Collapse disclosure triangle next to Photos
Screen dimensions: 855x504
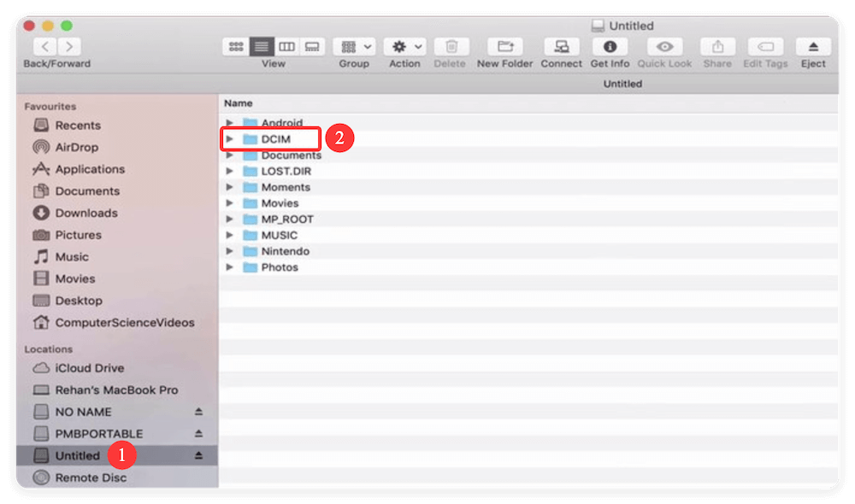(x=229, y=267)
